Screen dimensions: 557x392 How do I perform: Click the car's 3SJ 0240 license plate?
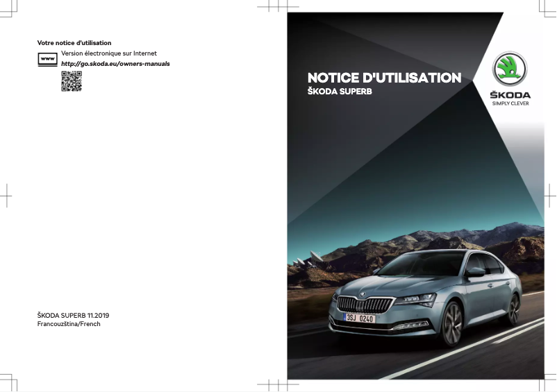360,318
